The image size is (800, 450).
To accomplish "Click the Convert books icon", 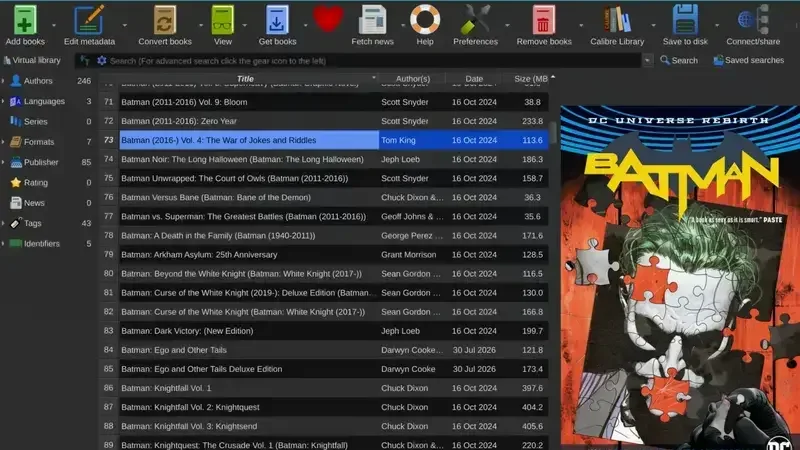I will point(164,20).
